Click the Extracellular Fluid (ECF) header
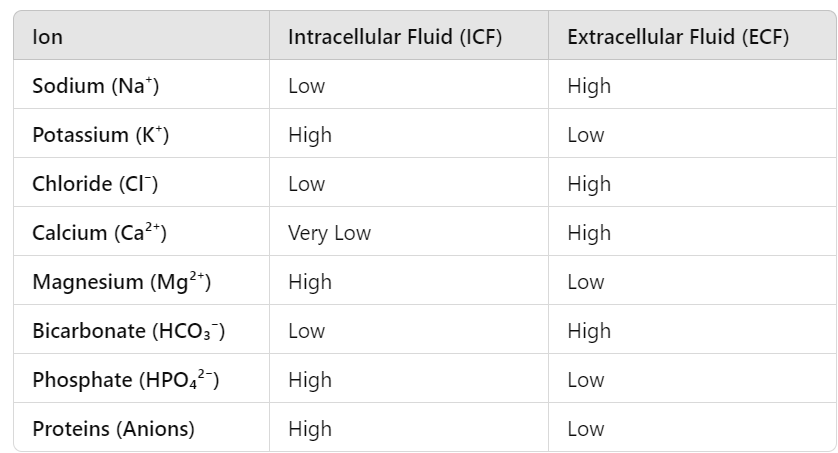The image size is (838, 453). point(678,37)
